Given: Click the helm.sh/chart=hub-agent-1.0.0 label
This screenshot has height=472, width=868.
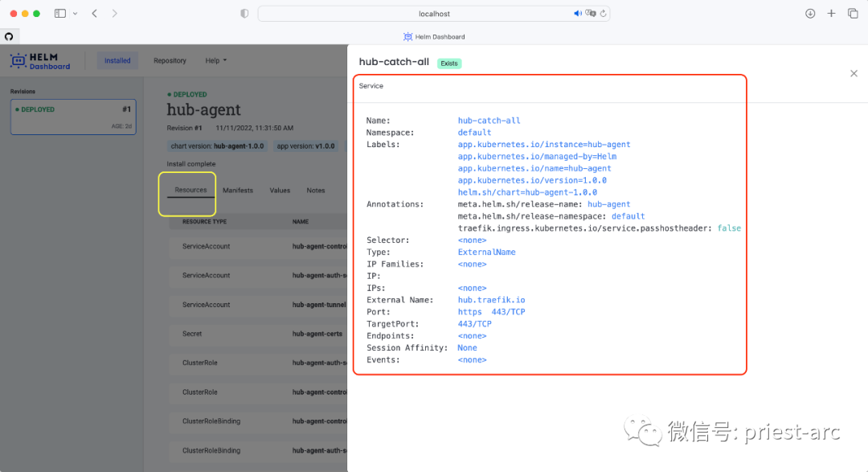Looking at the screenshot, I should click(527, 192).
